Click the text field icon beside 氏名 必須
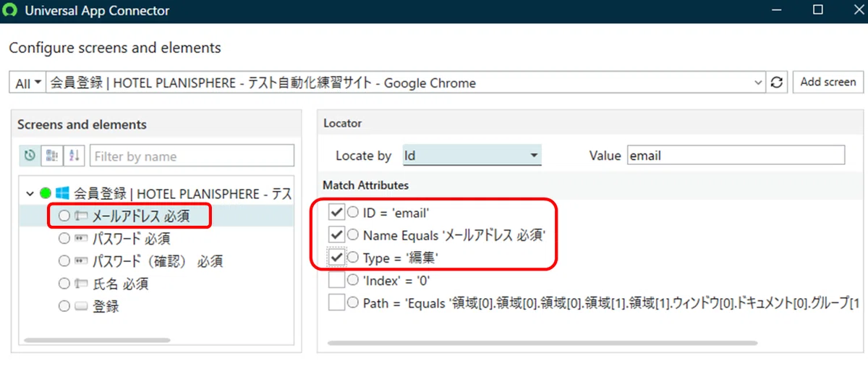Viewport: 868px width, 369px height. tap(81, 284)
